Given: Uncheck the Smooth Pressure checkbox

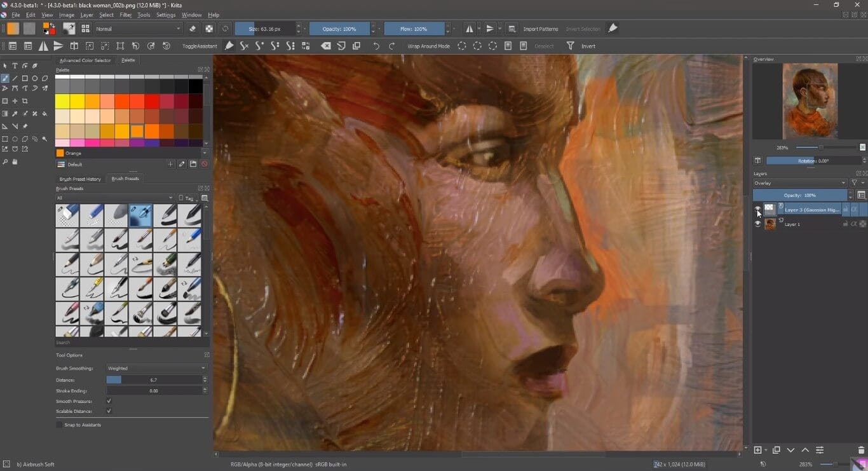Looking at the screenshot, I should point(109,401).
